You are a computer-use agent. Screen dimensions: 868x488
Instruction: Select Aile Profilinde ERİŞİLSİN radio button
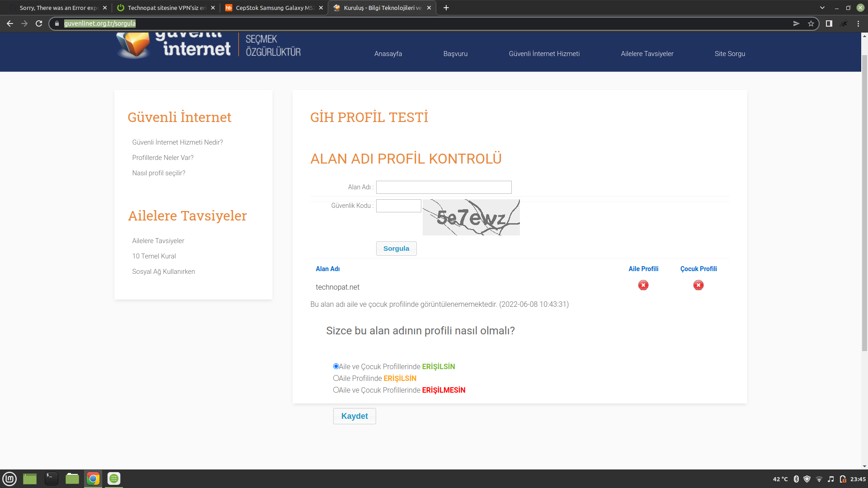pos(336,378)
